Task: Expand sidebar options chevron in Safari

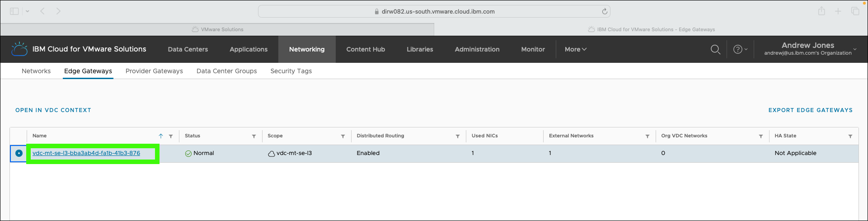Action: [28, 11]
